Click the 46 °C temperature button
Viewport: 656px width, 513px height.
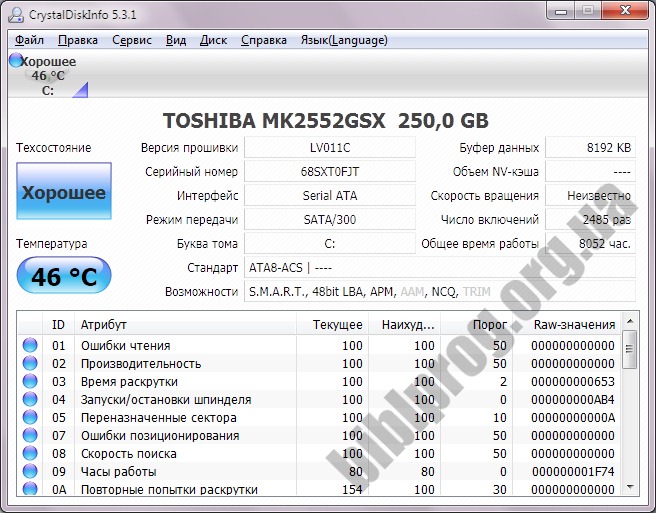(x=64, y=276)
